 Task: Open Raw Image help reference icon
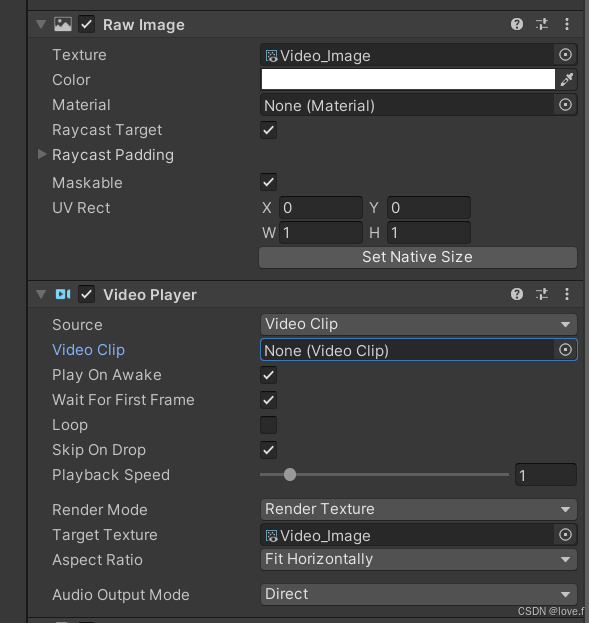[517, 24]
